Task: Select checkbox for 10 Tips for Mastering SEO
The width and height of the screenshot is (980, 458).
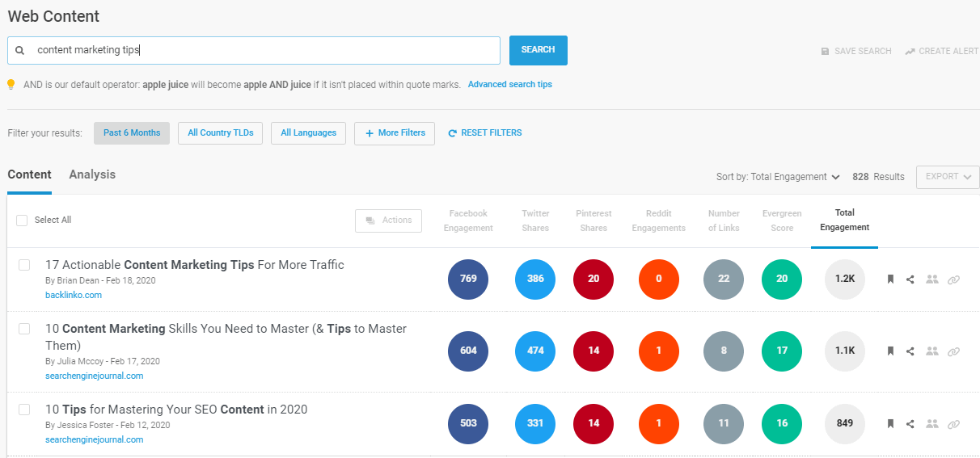Action: (24, 410)
